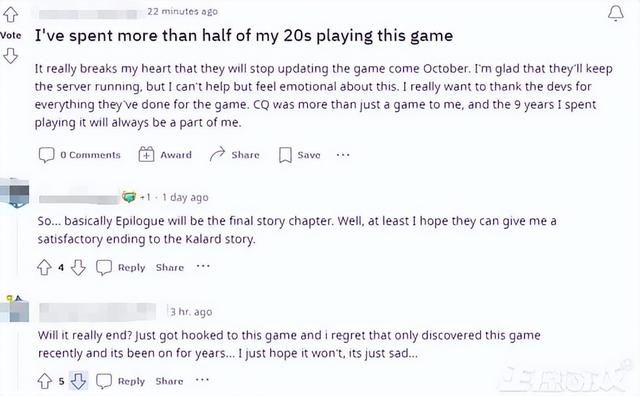Open the 0 Comments section
The height and width of the screenshot is (396, 640).
(x=80, y=155)
